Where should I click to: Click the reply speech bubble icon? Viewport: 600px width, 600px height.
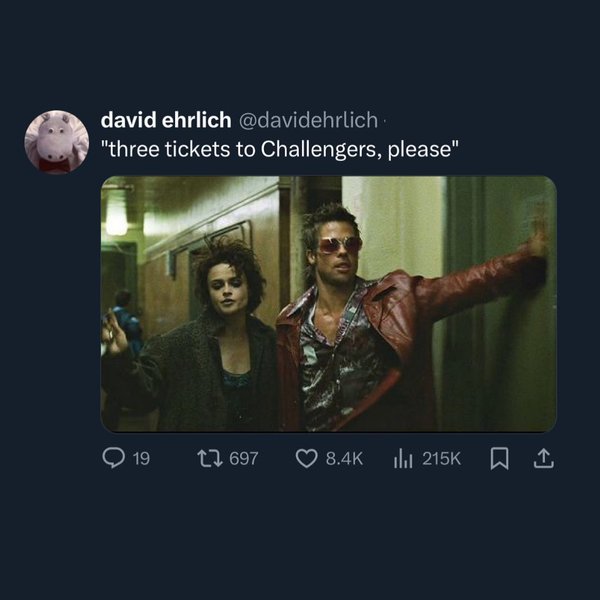tap(114, 458)
